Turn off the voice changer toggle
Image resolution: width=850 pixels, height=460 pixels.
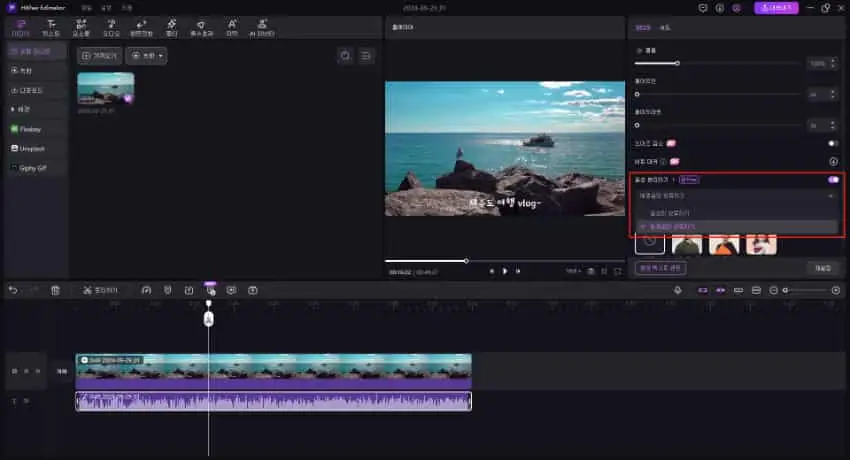tap(832, 180)
